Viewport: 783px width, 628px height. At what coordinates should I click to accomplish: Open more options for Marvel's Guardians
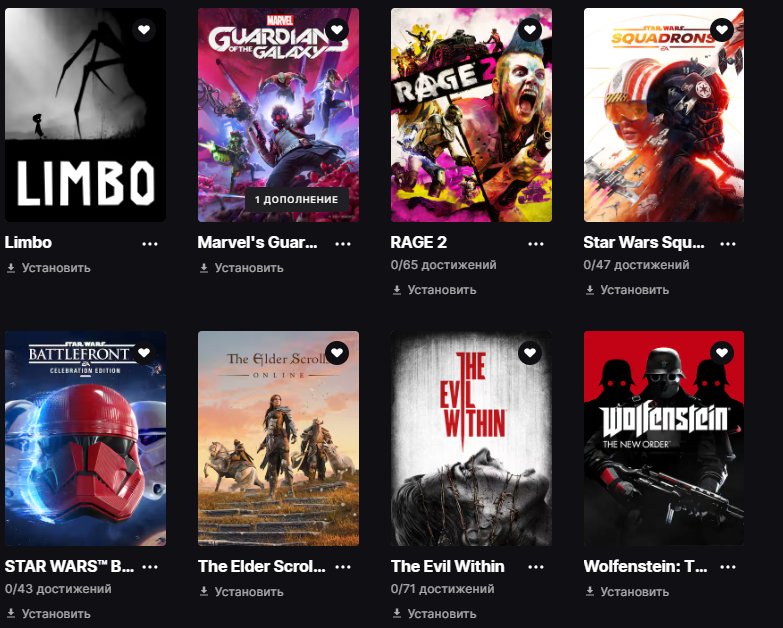(343, 244)
